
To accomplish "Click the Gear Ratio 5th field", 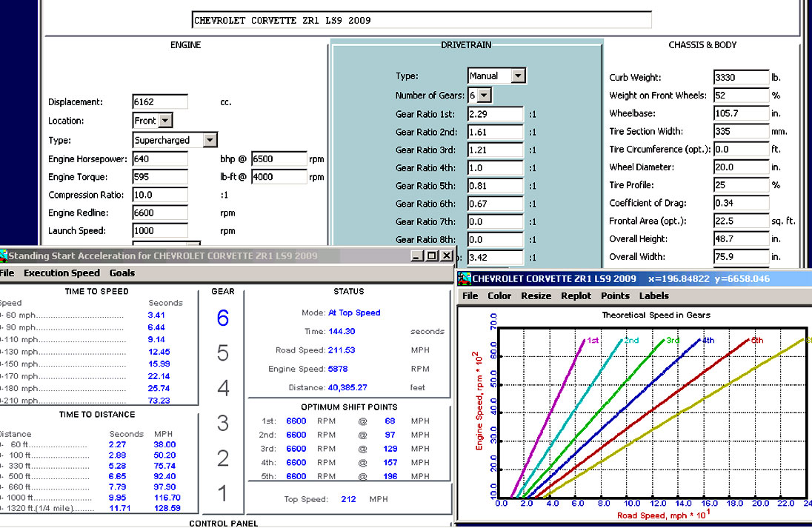I will (495, 186).
